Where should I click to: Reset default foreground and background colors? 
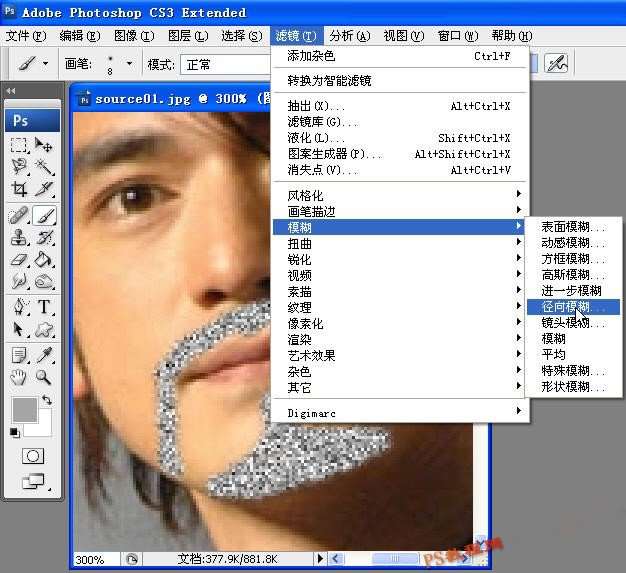(x=14, y=432)
